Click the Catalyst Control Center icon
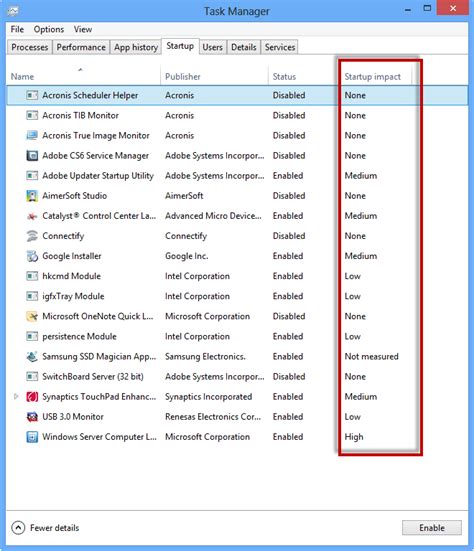Screen dimensions: 474x551 32,216
